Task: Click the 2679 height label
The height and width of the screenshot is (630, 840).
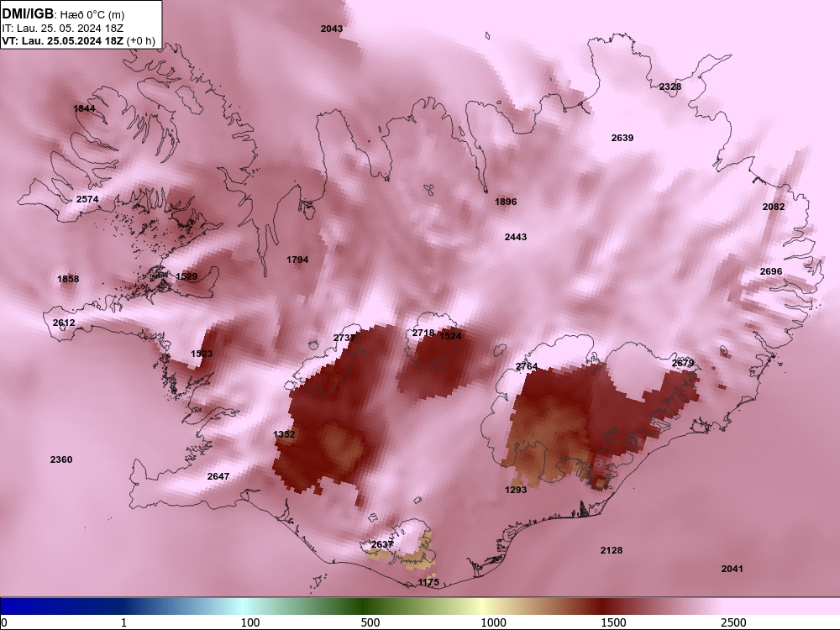Action: 683,363
